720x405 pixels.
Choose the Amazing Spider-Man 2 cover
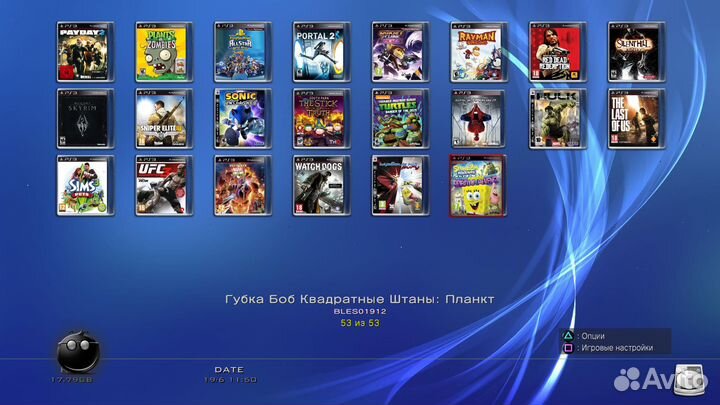pyautogui.click(x=479, y=118)
